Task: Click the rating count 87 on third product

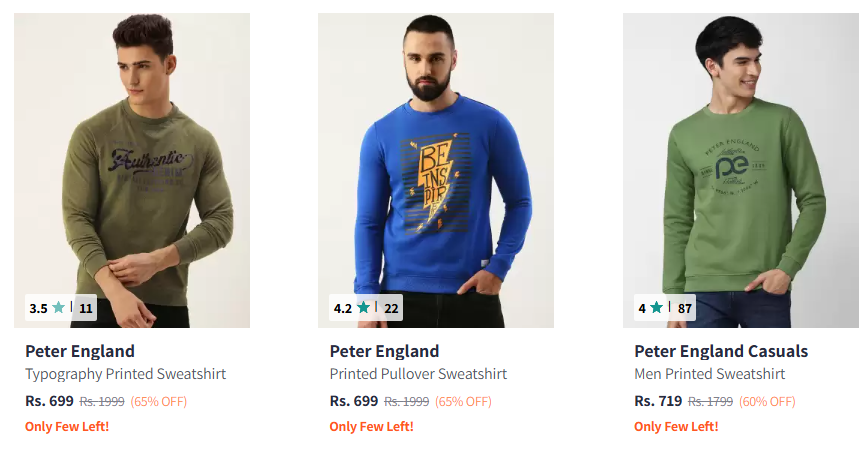Action: pos(685,308)
